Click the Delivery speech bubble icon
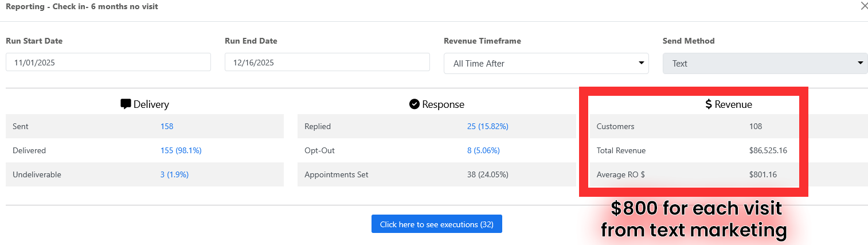Screen dimensions: 868x245 click(x=126, y=104)
